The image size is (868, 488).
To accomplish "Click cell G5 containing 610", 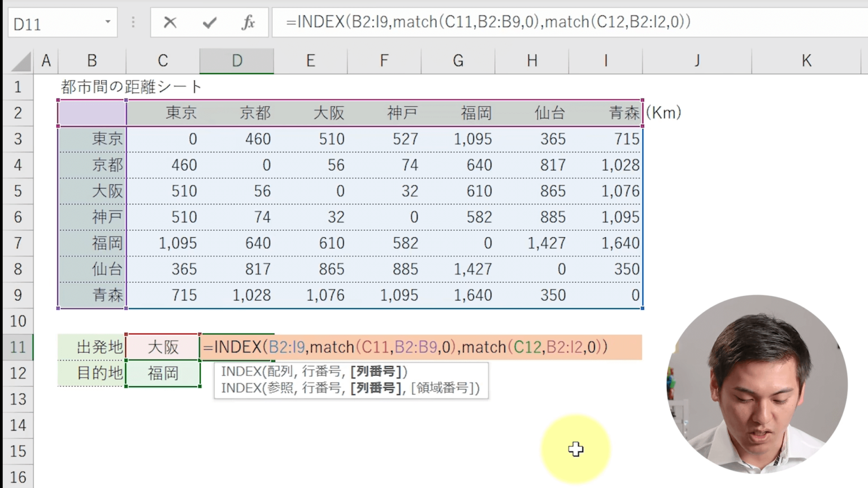I will [458, 191].
